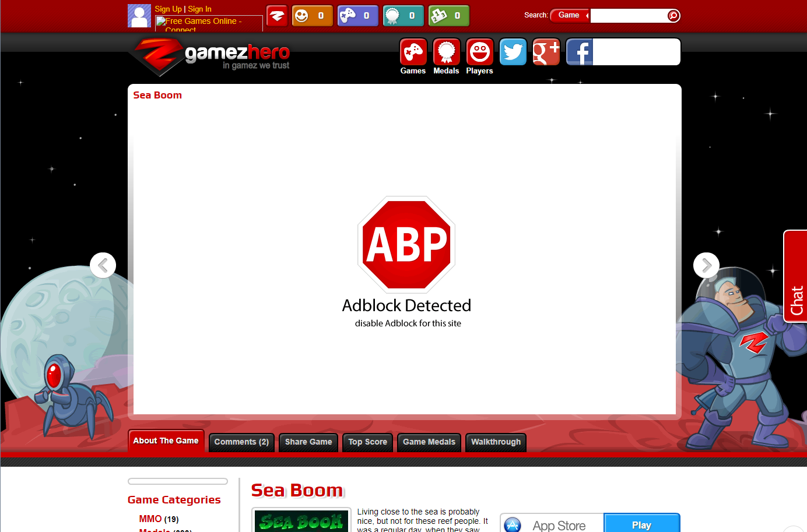Click the search magnifier icon
Viewport: 807px width, 532px height.
[x=673, y=16]
